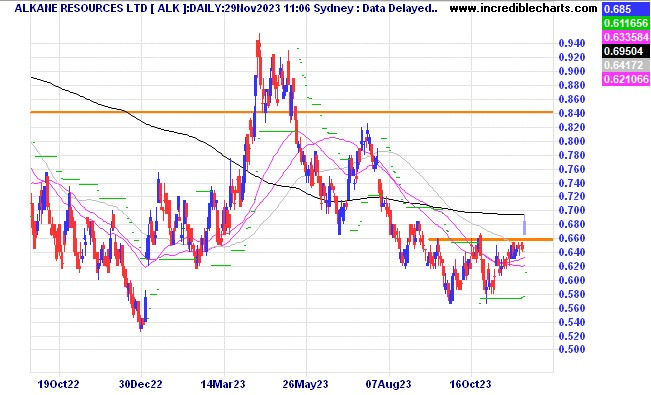The image size is (651, 395).
Task: Click the blue 0.685 price label
Action: click(625, 9)
